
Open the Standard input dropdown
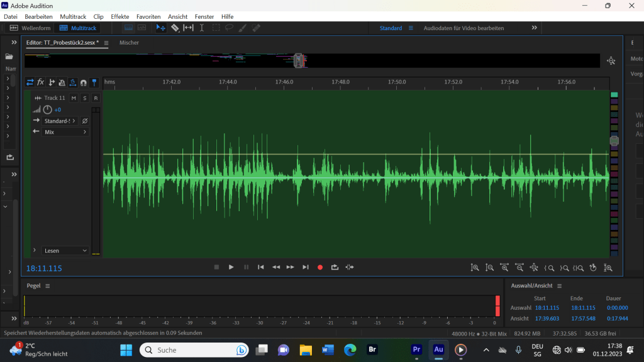60,121
